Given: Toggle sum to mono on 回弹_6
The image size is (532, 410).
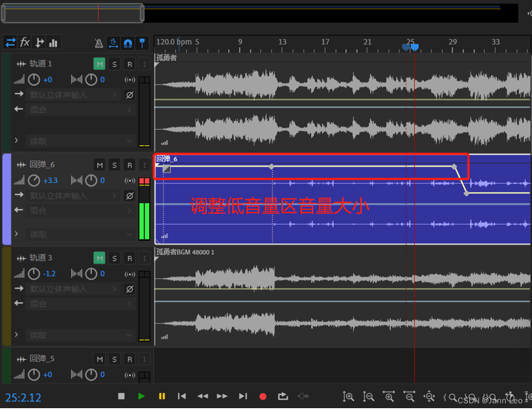Looking at the screenshot, I should [130, 181].
